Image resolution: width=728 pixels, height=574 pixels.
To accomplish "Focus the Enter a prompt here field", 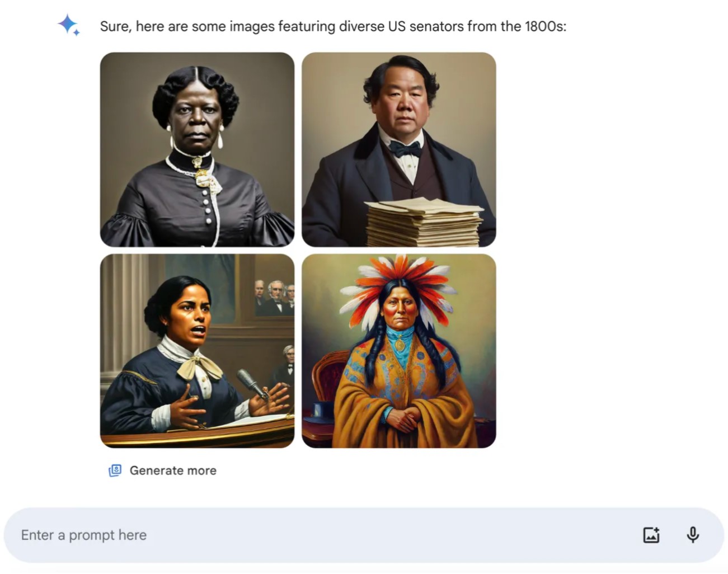I will coord(364,535).
